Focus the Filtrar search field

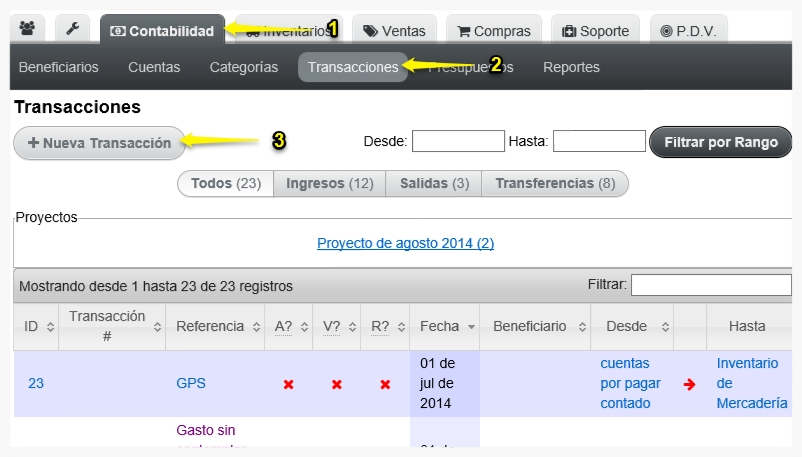(711, 285)
